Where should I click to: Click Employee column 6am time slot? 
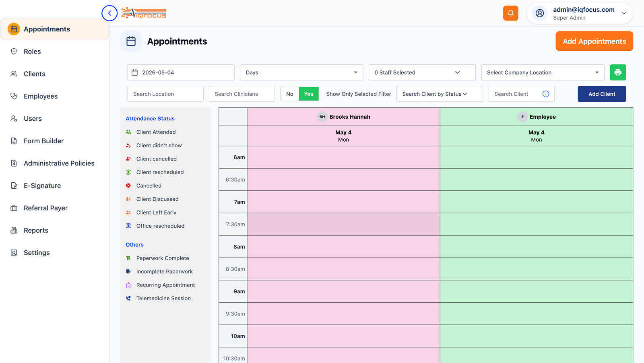click(x=536, y=157)
